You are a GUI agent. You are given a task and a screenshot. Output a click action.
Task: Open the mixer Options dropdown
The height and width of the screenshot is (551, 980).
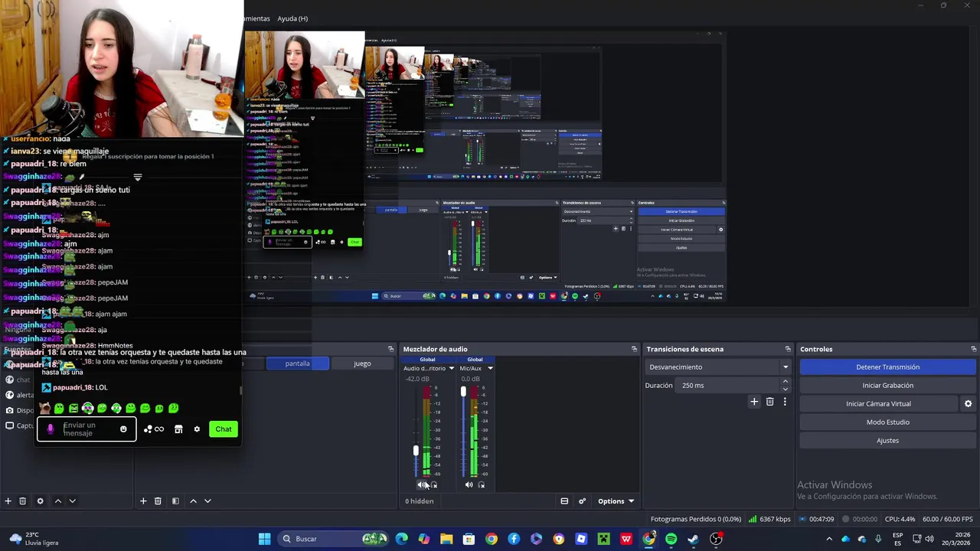pyautogui.click(x=616, y=501)
